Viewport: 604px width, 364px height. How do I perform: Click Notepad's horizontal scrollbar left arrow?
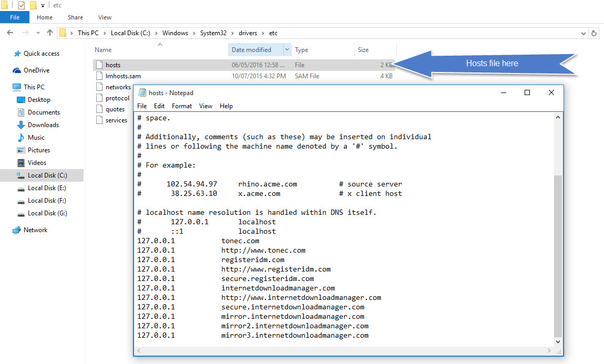coord(139,350)
